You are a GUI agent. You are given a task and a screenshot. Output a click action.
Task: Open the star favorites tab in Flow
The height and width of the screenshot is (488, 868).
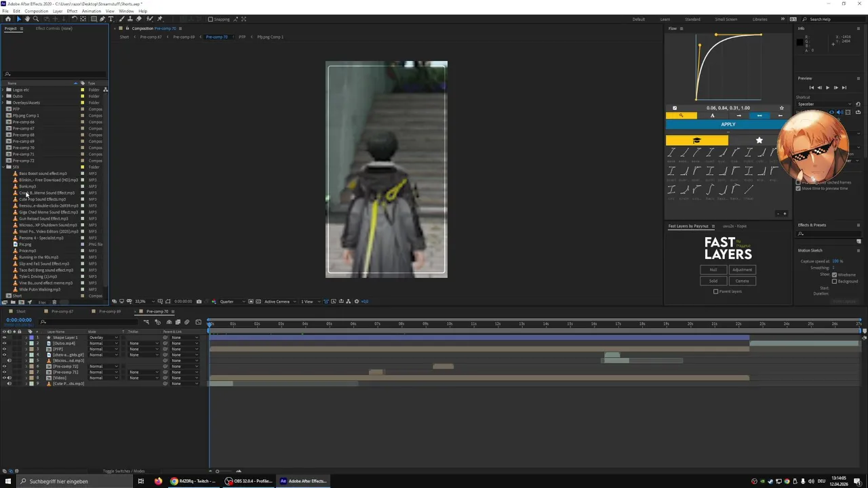(759, 140)
